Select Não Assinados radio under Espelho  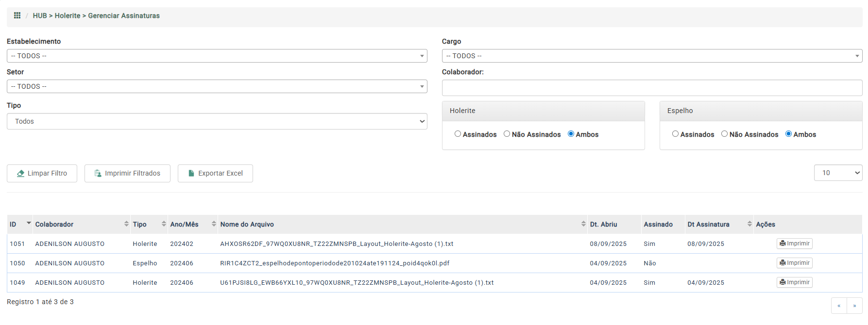(724, 134)
